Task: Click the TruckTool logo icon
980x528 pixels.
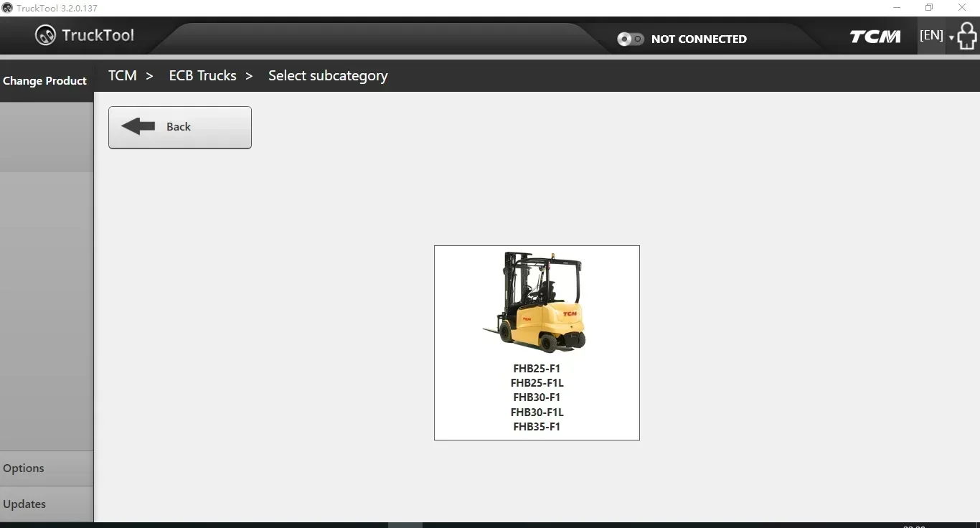Action: coord(45,35)
